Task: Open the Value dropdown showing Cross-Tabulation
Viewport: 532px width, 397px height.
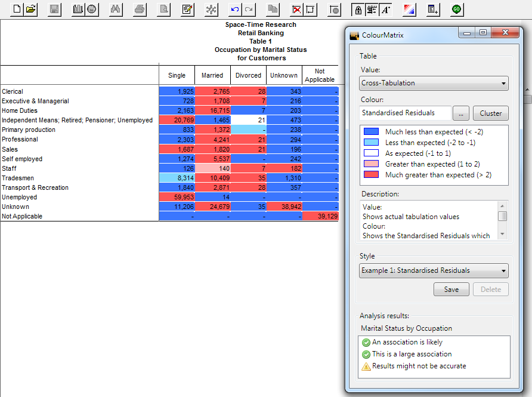Action: (434, 83)
